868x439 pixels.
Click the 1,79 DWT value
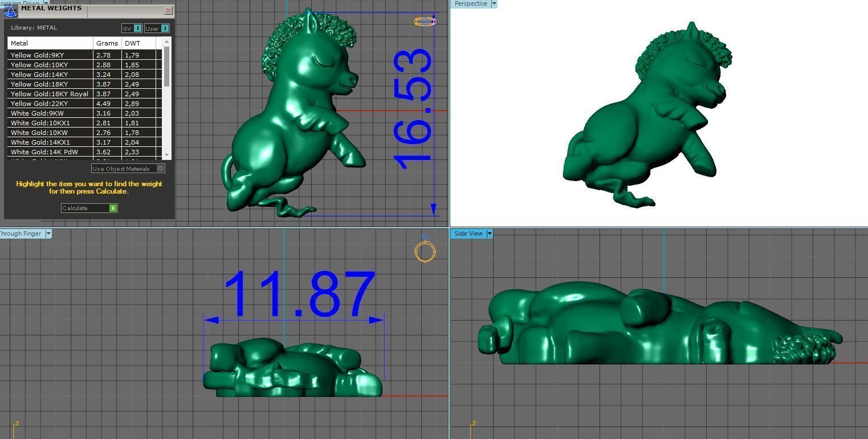click(132, 55)
